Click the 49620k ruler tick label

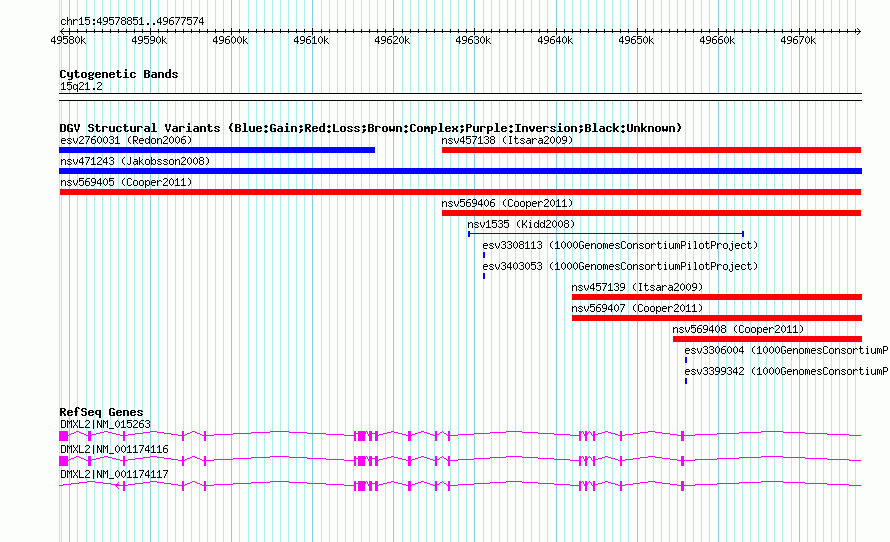pyautogui.click(x=392, y=40)
